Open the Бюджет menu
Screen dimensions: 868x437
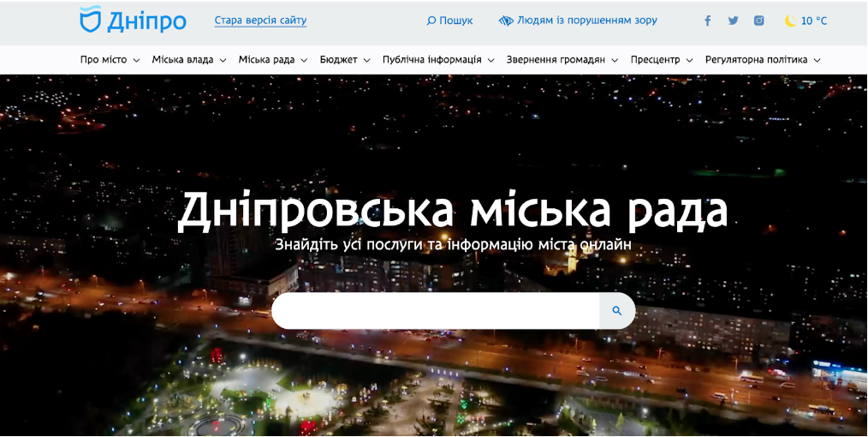point(338,60)
